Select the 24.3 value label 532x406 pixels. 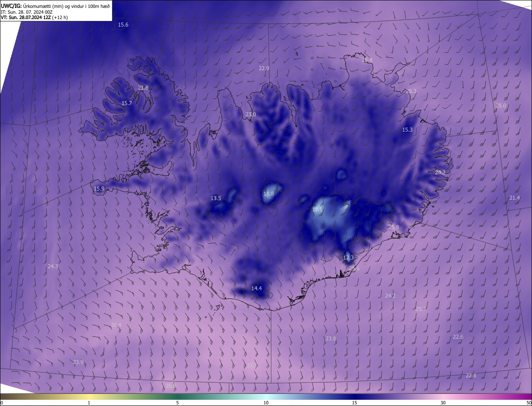53,266
